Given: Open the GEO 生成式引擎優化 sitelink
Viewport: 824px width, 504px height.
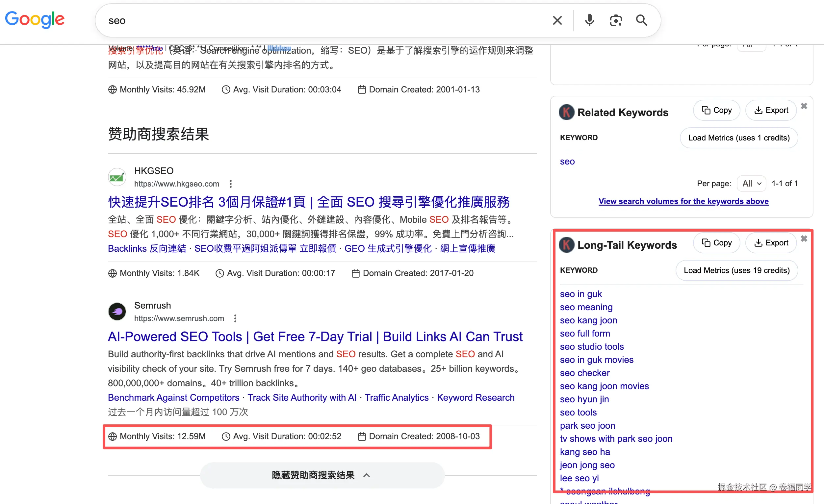Looking at the screenshot, I should (388, 249).
